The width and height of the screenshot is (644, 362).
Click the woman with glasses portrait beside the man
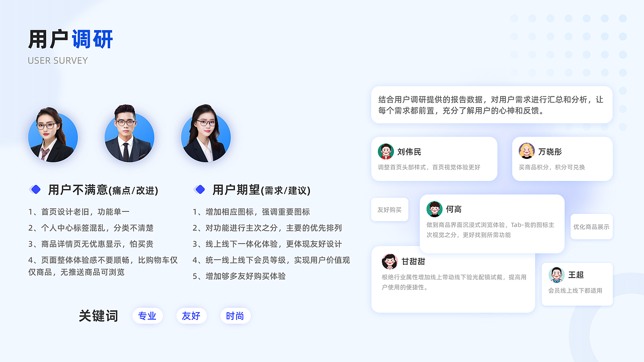206,134
